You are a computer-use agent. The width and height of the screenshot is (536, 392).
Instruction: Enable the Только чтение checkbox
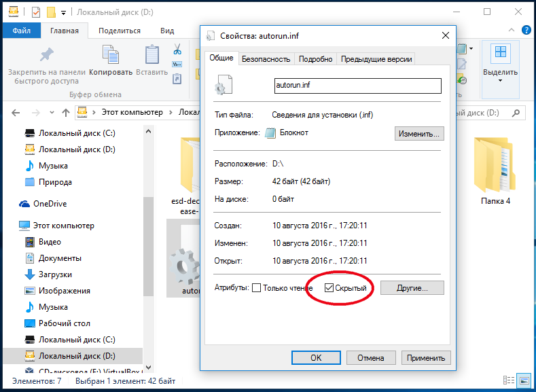(x=257, y=288)
